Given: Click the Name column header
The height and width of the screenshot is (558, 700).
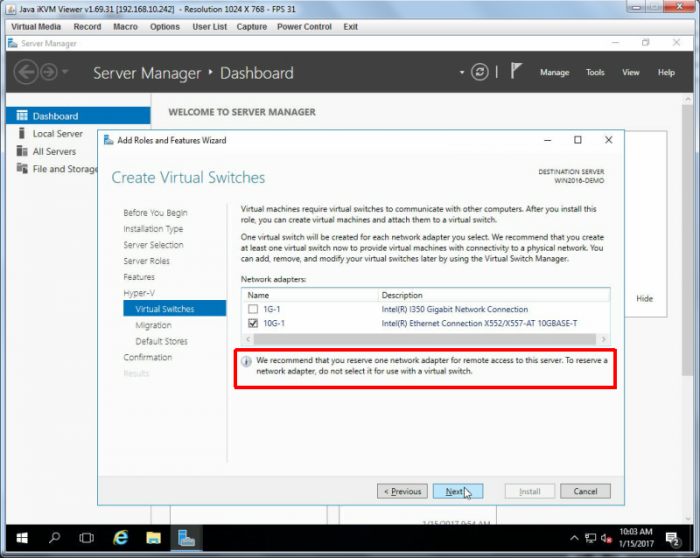Looking at the screenshot, I should pyautogui.click(x=310, y=295).
